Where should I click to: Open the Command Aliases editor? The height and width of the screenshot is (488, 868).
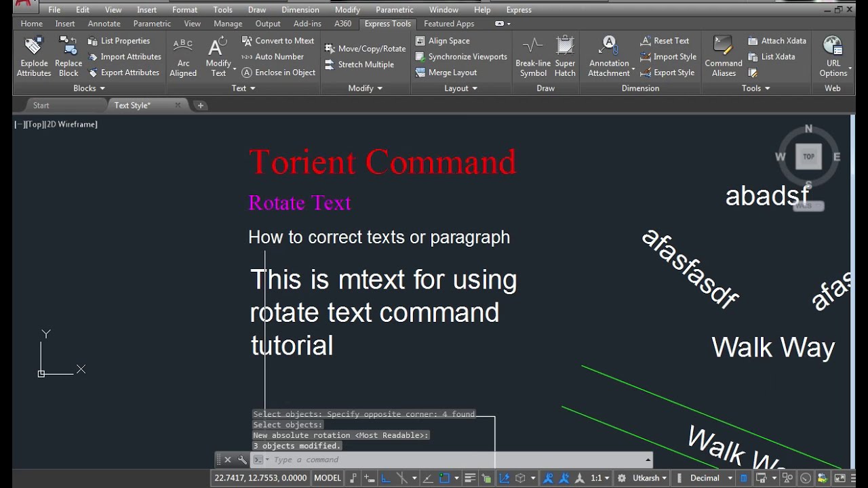724,57
